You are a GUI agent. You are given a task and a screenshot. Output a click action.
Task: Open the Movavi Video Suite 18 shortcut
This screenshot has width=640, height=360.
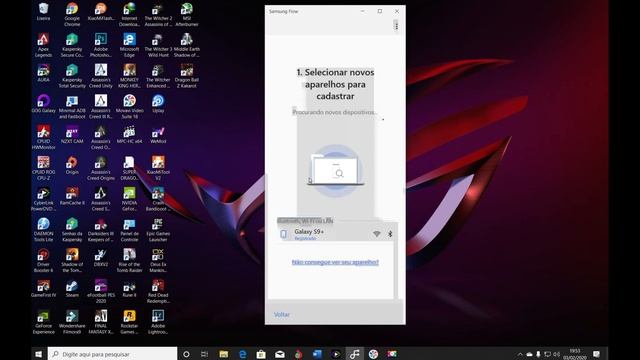click(129, 107)
